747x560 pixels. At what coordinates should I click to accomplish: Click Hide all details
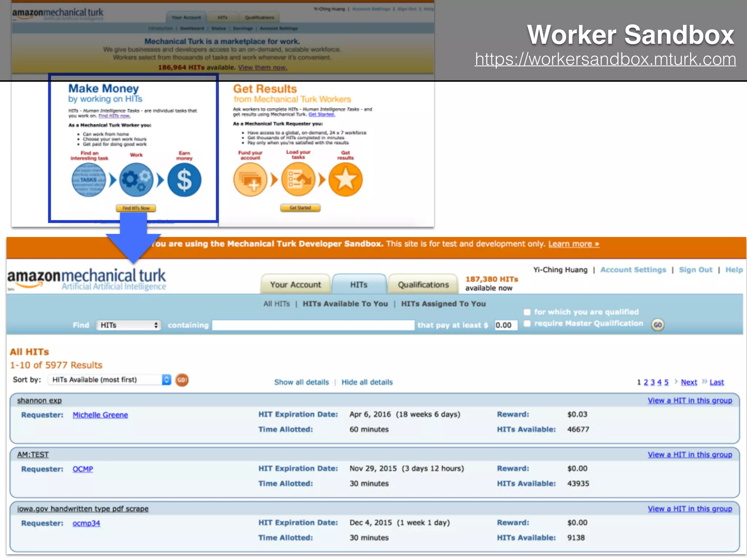(x=367, y=382)
